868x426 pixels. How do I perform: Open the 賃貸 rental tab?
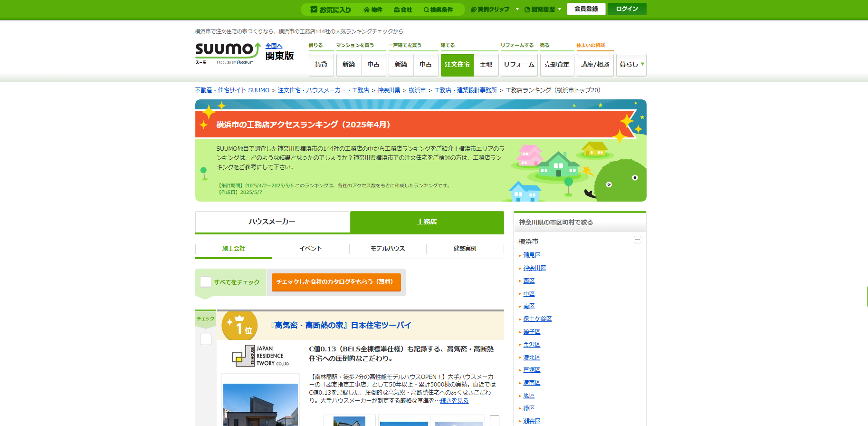(x=321, y=65)
